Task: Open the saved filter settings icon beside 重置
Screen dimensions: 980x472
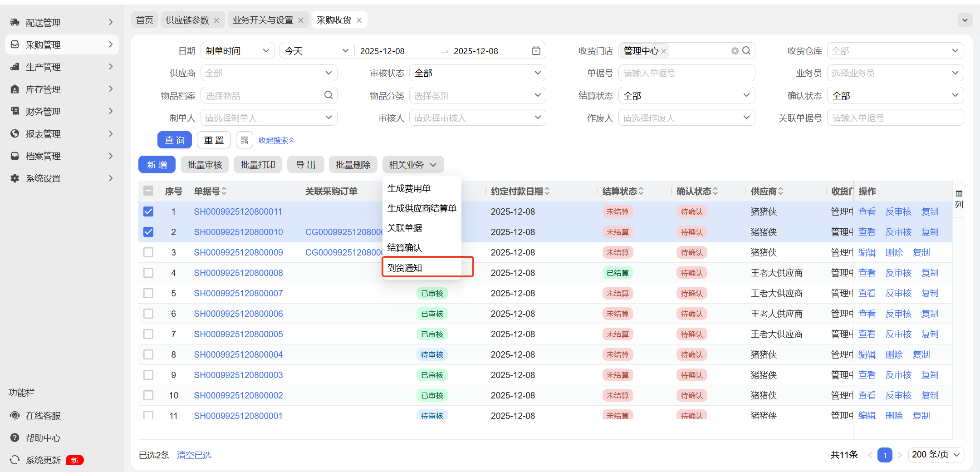Action: point(245,140)
